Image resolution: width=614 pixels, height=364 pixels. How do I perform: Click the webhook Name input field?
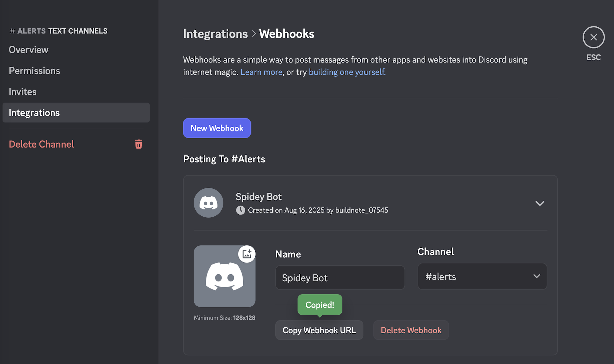tap(340, 278)
